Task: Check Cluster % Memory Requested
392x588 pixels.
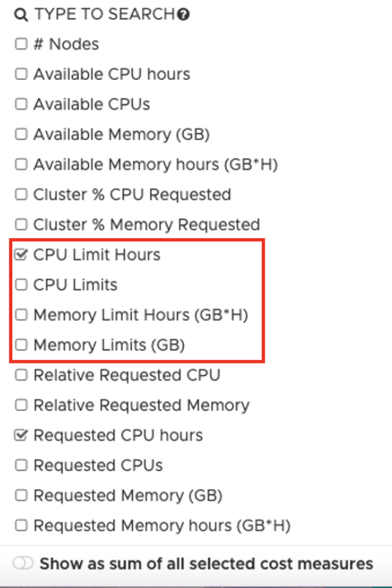Action: [21, 224]
